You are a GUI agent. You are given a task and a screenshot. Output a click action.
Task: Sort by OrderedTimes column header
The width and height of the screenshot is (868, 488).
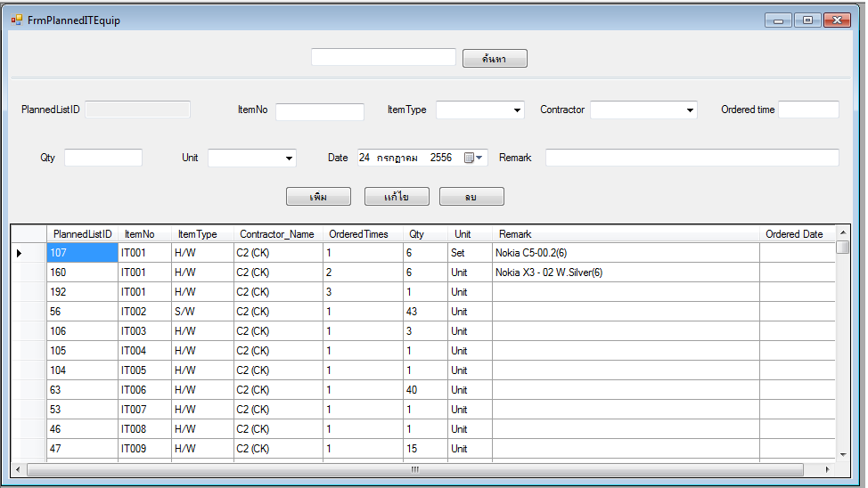tap(363, 234)
